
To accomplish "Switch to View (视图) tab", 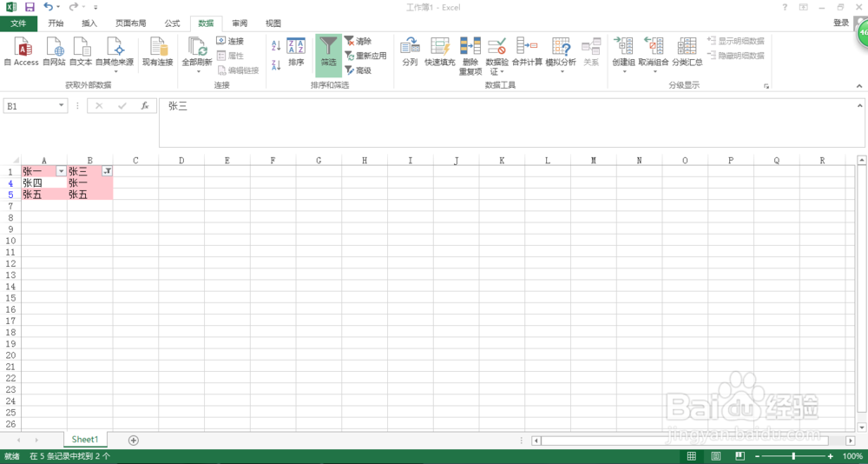I will click(273, 23).
